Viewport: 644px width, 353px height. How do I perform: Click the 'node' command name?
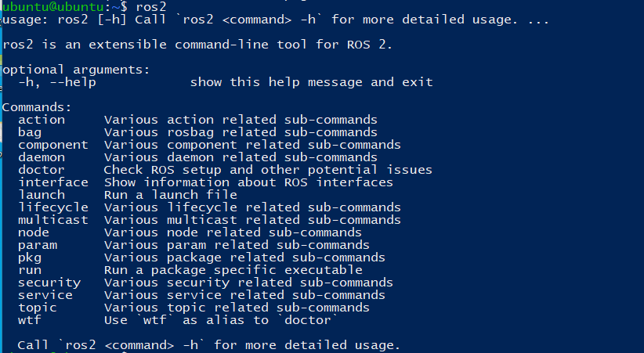click(33, 232)
